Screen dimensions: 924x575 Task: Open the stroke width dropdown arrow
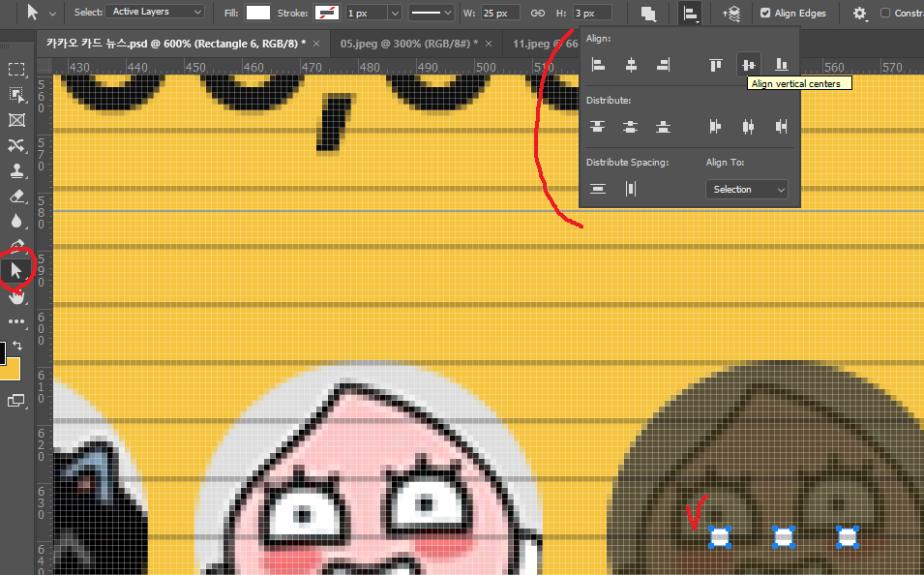pyautogui.click(x=395, y=13)
